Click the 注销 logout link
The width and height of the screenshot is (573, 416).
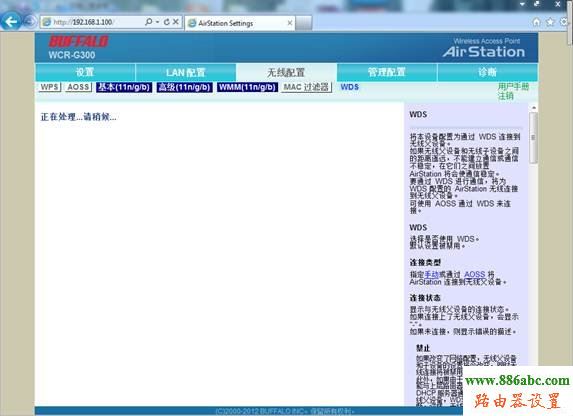pyautogui.click(x=506, y=96)
